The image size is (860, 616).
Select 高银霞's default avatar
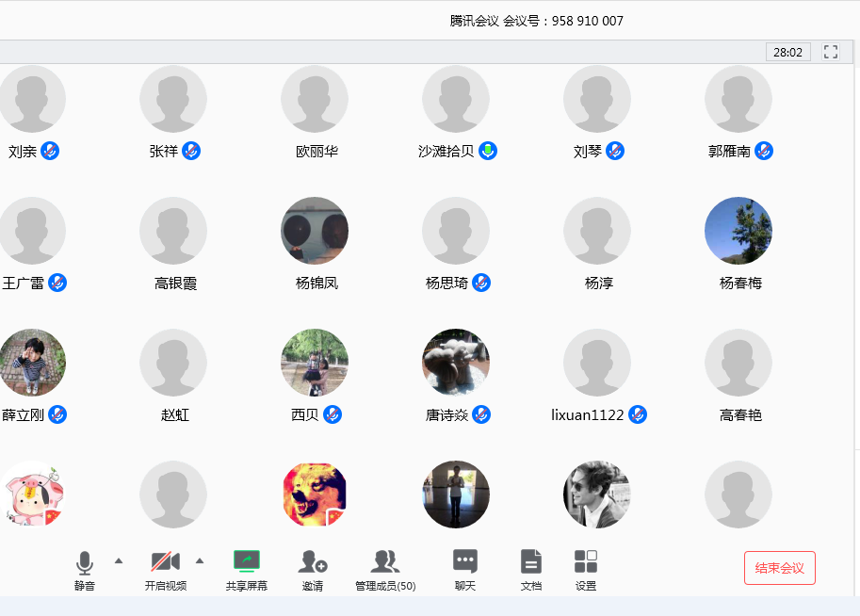(173, 231)
